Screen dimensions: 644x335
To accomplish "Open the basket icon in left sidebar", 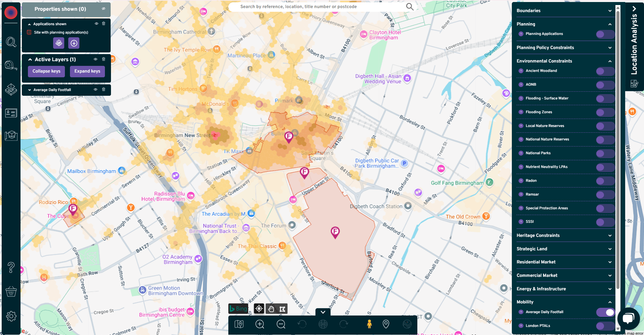I will (11, 292).
